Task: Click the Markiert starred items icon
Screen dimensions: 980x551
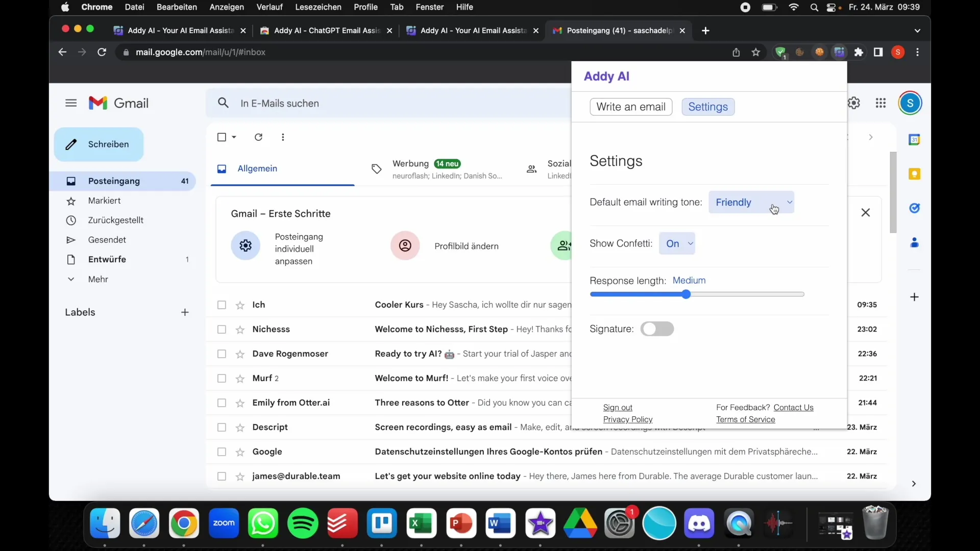Action: (71, 200)
